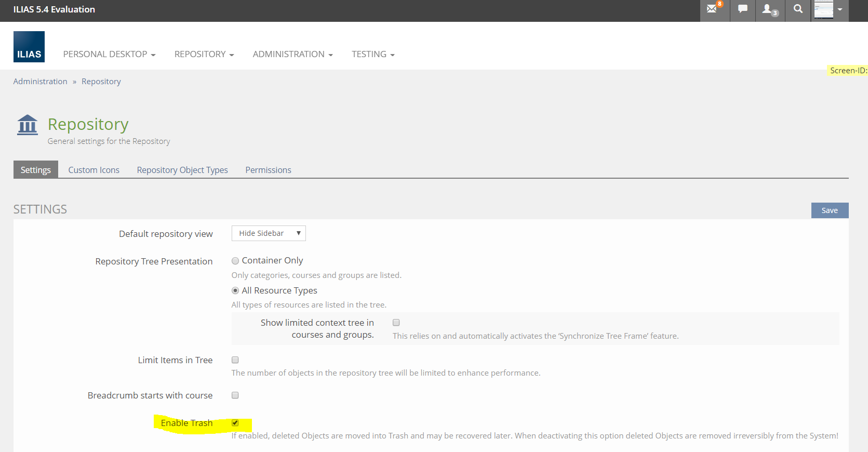Image resolution: width=868 pixels, height=452 pixels.
Task: Open the chat speech bubble icon
Action: 743,9
